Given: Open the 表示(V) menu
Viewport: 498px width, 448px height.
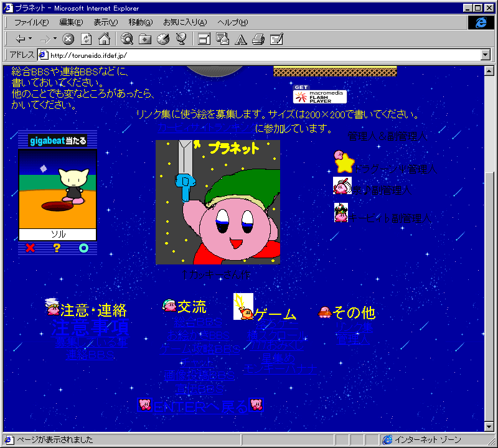Looking at the screenshot, I should (105, 22).
